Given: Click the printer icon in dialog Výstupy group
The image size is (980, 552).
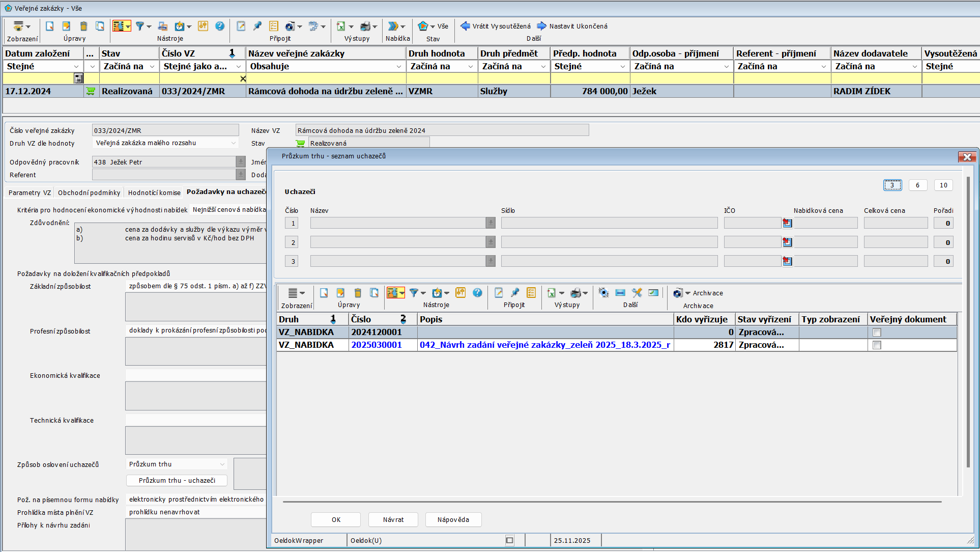Looking at the screenshot, I should (576, 293).
